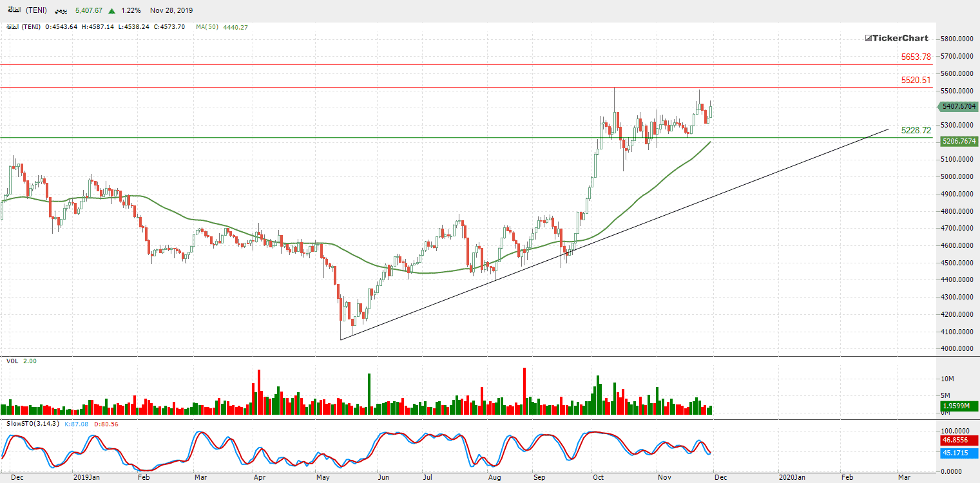Click the Aug label on time axis
This screenshot has height=483, width=980.
pos(494,477)
